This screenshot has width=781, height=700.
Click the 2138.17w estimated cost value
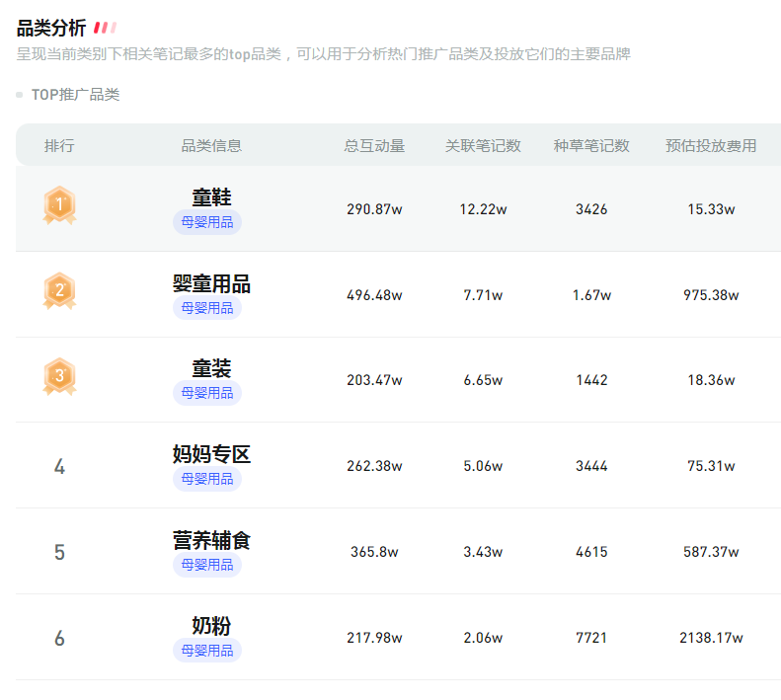point(711,638)
